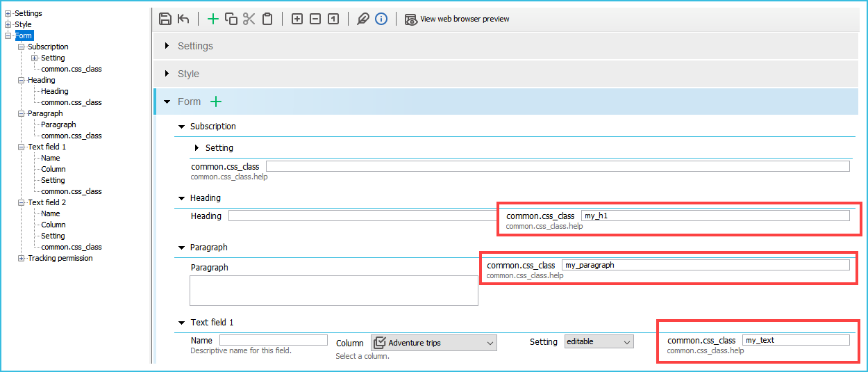Screen dimensions: 868x372
Task: Select Name under Text field 2 in tree
Action: click(51, 213)
